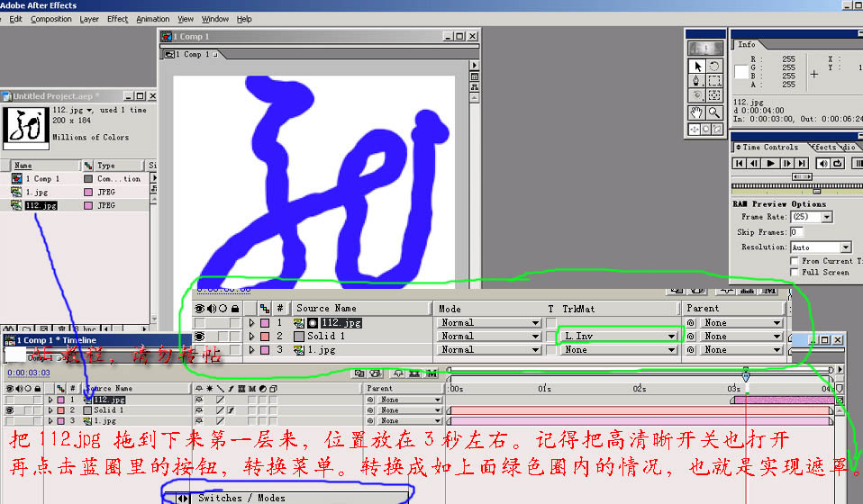Open the TrkMat None dropdown for 1.jpg
The image size is (863, 504).
(620, 349)
